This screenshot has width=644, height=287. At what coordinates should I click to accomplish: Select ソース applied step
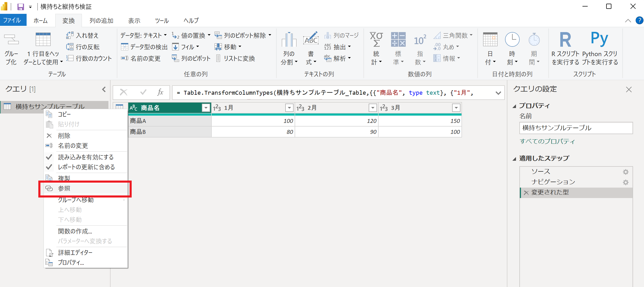pyautogui.click(x=576, y=172)
